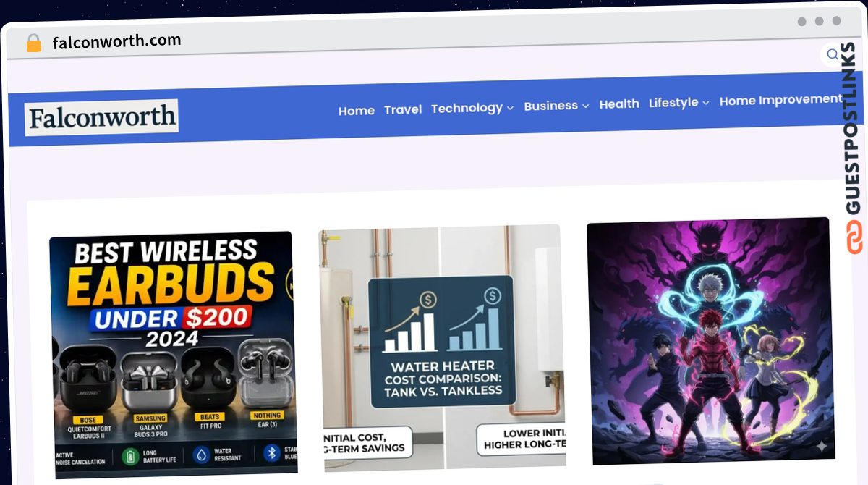Viewport: 868px width, 485px height.
Task: Expand the Business menu chevron
Action: click(585, 106)
